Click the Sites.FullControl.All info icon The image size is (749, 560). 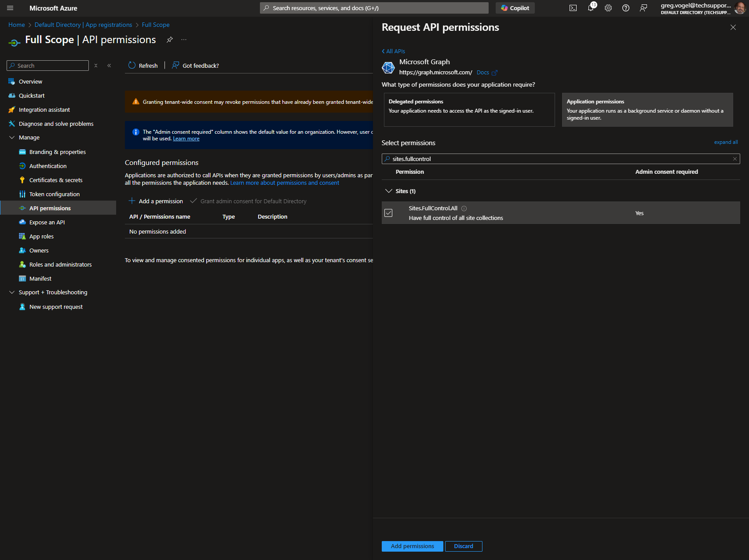tap(464, 209)
